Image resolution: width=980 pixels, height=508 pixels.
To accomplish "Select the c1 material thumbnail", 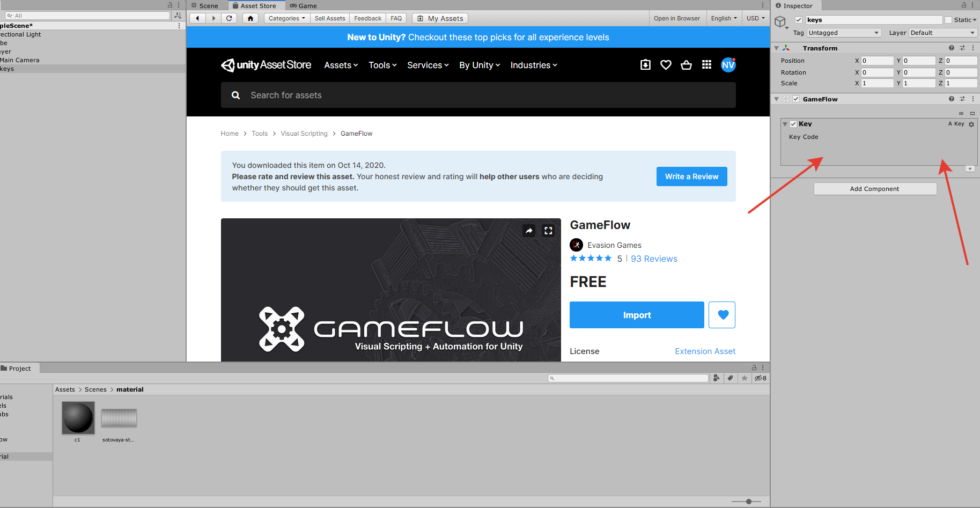I will pyautogui.click(x=78, y=418).
